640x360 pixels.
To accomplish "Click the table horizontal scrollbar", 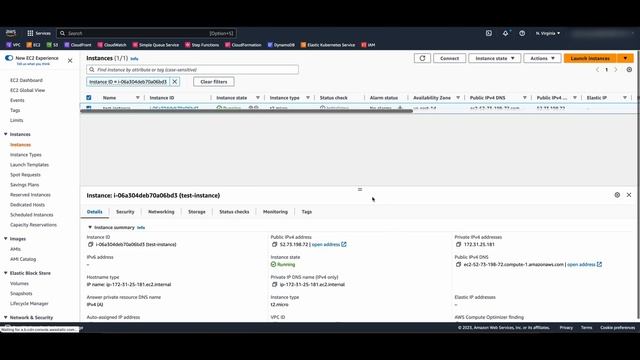I will point(247,111).
